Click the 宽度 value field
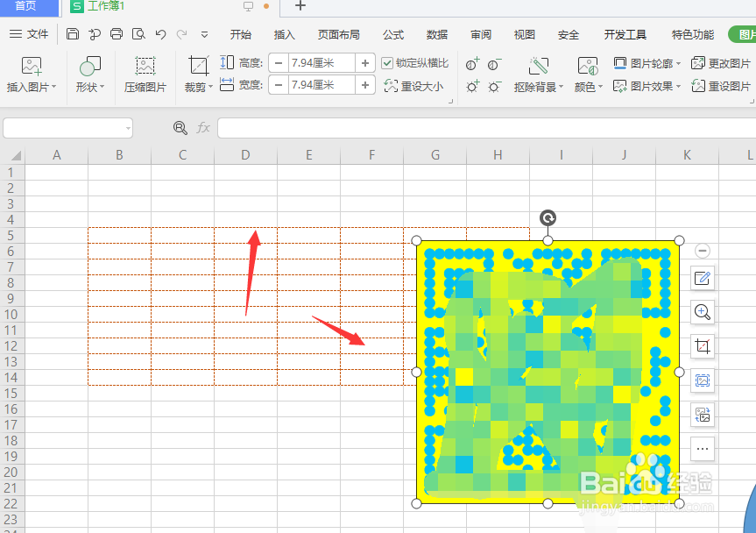The image size is (756, 533). tap(321, 85)
